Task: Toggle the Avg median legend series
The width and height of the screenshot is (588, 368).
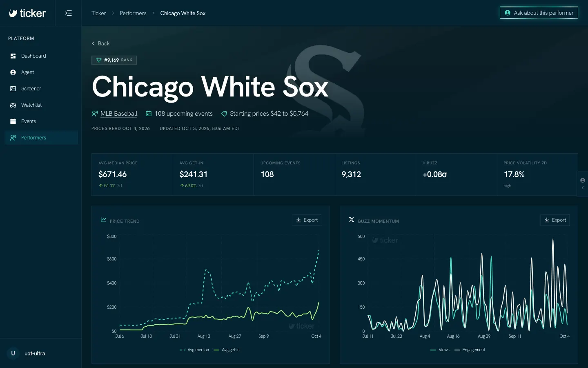Action: (194, 350)
